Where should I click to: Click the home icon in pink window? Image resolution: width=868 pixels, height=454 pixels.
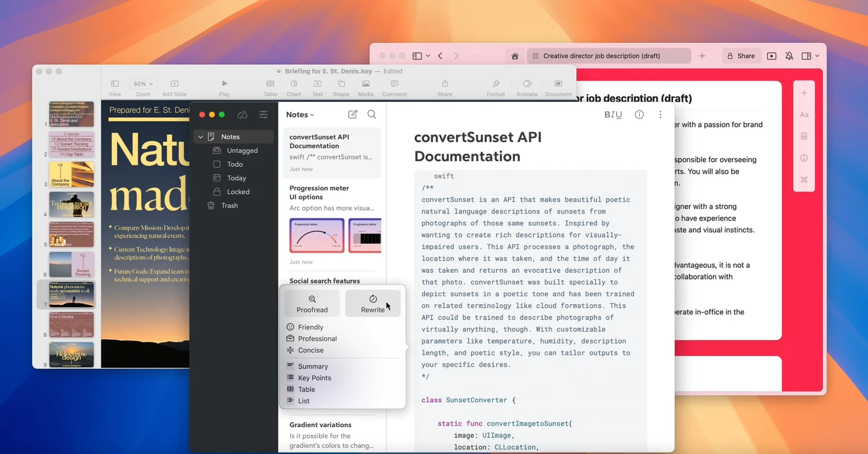(515, 56)
